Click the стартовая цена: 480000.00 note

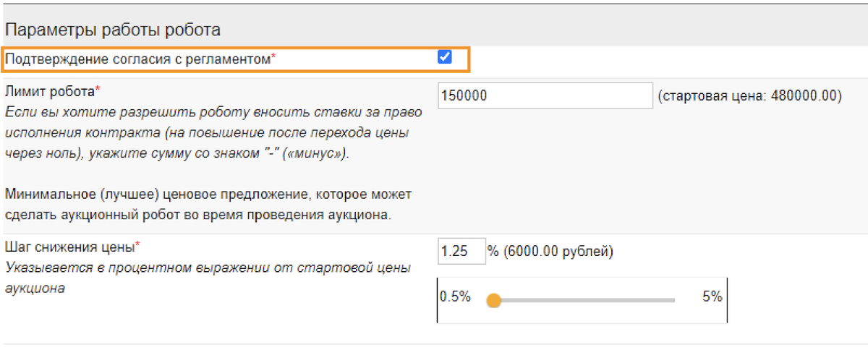point(750,95)
